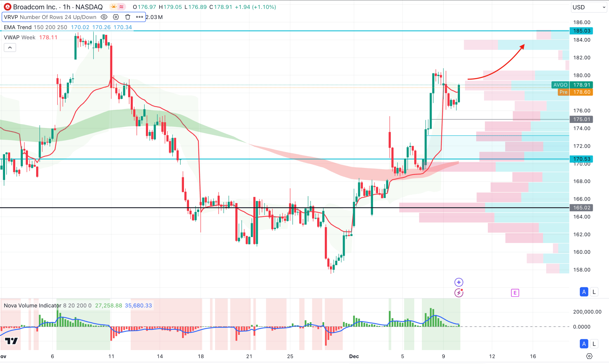609x364 pixels.
Task: Click the 18 date label on axis
Action: pyautogui.click(x=201, y=356)
